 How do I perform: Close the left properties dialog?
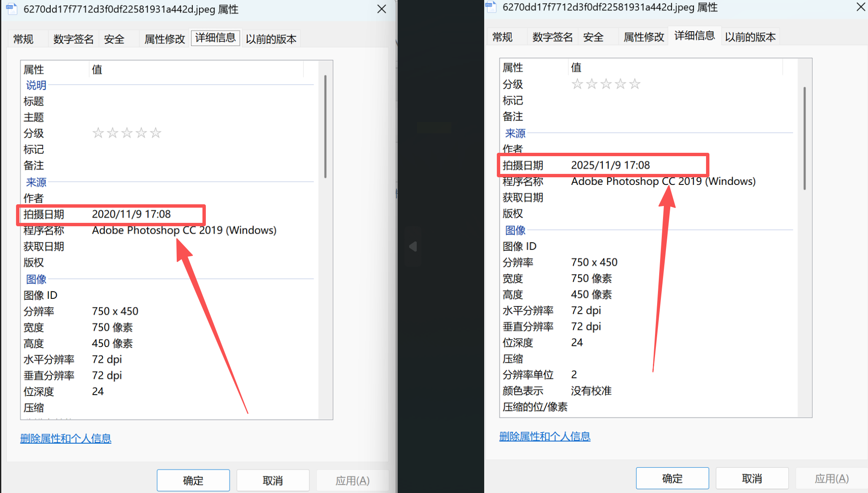click(382, 9)
